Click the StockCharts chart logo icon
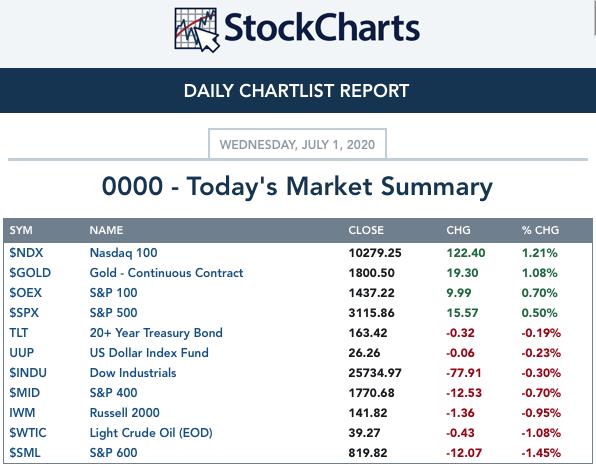This screenshot has height=467, width=596. pos(197,30)
